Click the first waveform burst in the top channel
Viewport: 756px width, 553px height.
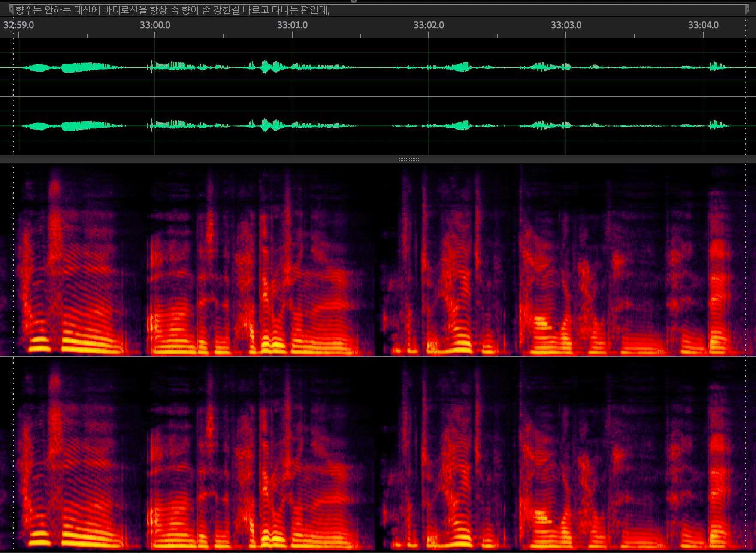click(x=38, y=67)
